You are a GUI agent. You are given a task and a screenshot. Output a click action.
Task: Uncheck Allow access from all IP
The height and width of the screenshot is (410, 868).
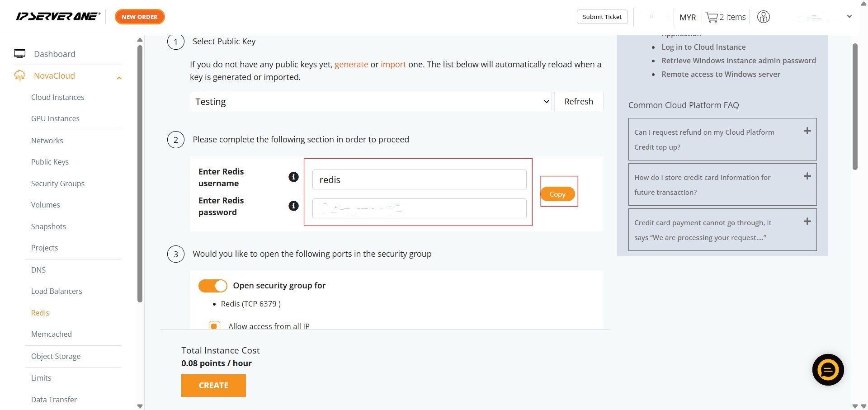214,325
